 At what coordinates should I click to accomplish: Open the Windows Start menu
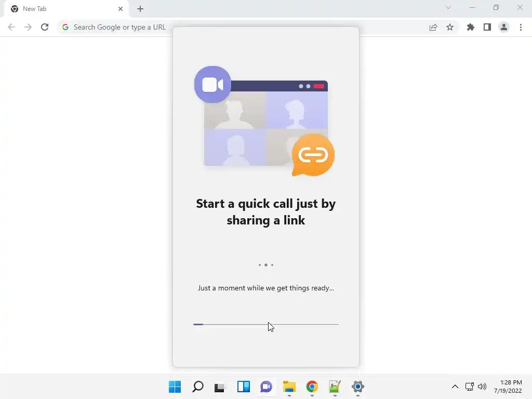(175, 387)
